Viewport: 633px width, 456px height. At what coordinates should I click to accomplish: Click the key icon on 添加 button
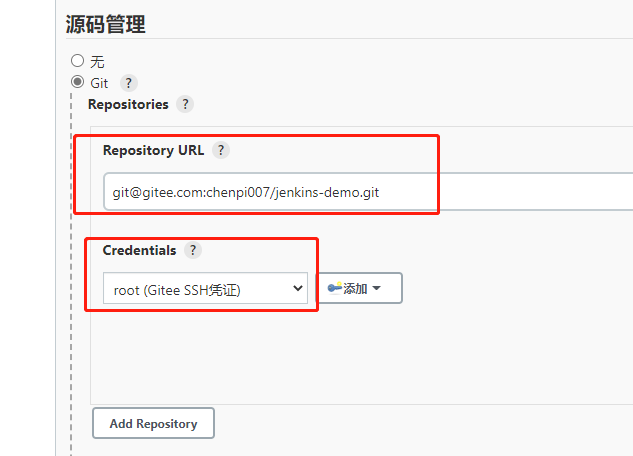334,288
